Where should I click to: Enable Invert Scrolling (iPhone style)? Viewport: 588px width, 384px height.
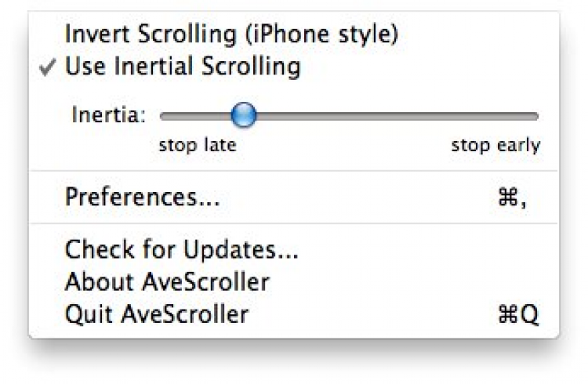tap(231, 35)
